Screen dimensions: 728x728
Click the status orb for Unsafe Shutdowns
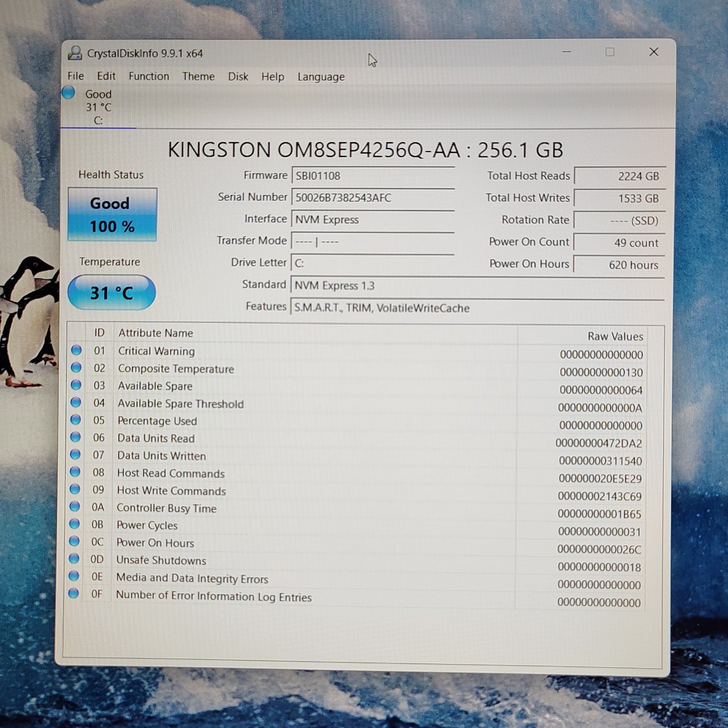pos(74,558)
